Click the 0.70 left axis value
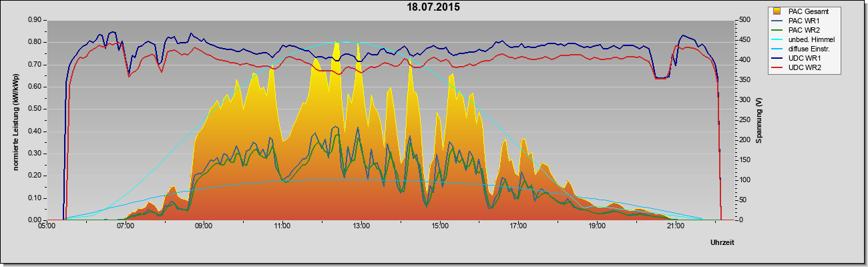Viewport: 868px width, 267px height. click(x=35, y=65)
